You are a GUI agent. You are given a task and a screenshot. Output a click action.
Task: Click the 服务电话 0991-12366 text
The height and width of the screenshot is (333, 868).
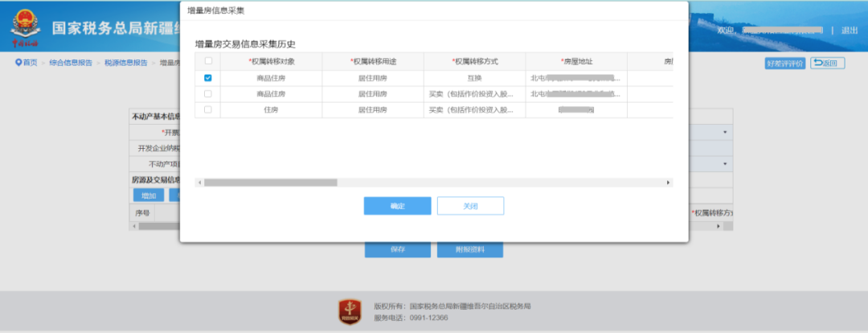tap(411, 318)
